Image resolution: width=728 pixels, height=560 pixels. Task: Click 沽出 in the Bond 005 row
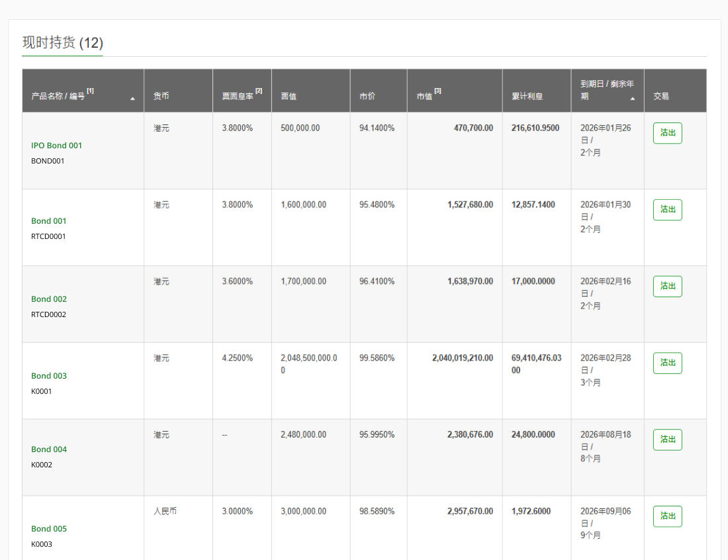pyautogui.click(x=667, y=516)
